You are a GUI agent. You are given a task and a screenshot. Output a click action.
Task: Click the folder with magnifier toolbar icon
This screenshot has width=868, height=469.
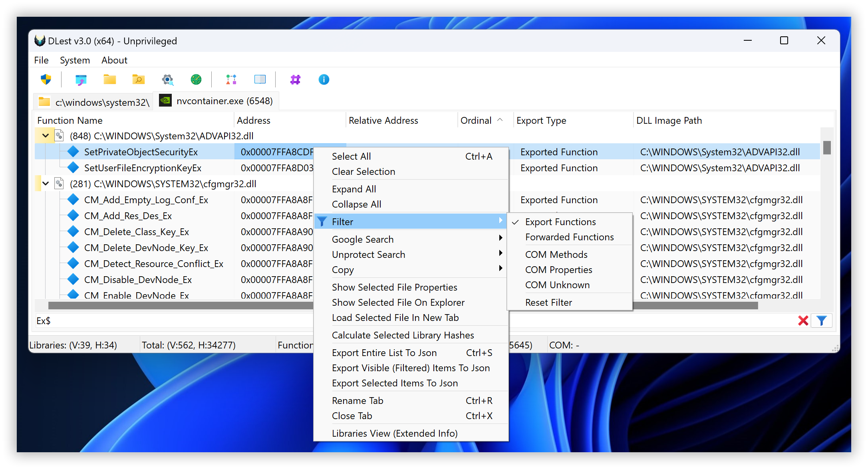138,79
